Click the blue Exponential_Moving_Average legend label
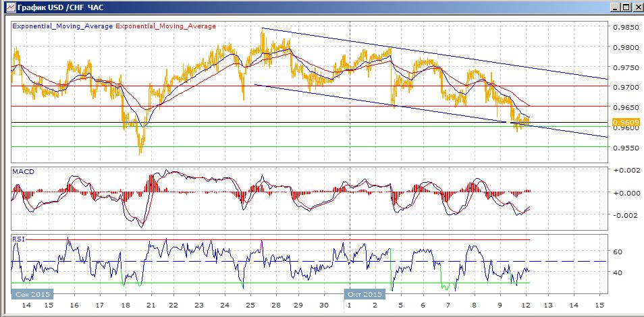Image resolution: width=644 pixels, height=317 pixels. [62, 26]
